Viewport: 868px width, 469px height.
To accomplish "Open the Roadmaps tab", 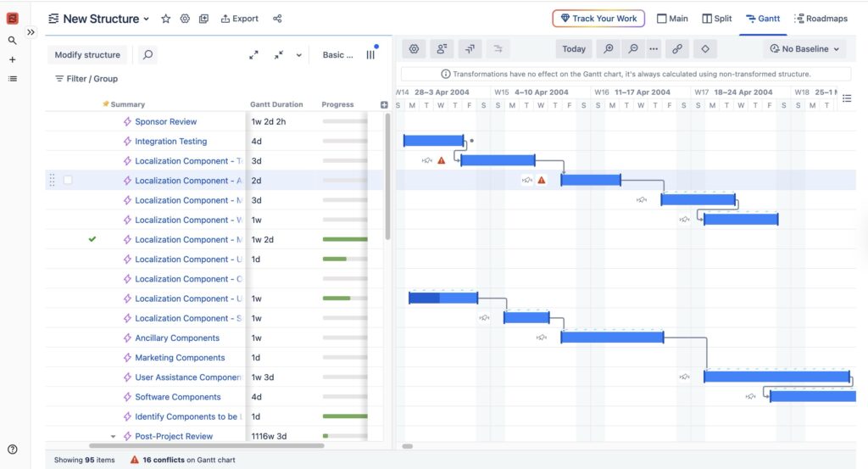I will 821,19.
